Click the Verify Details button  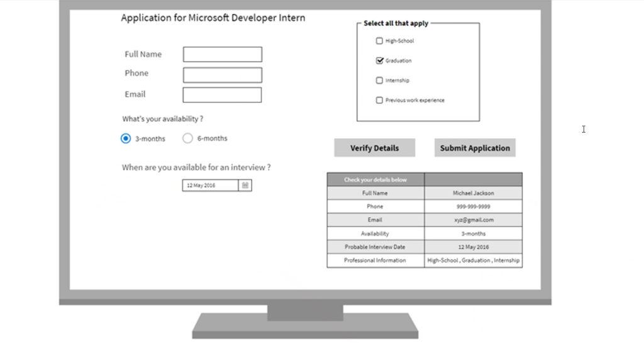click(375, 148)
